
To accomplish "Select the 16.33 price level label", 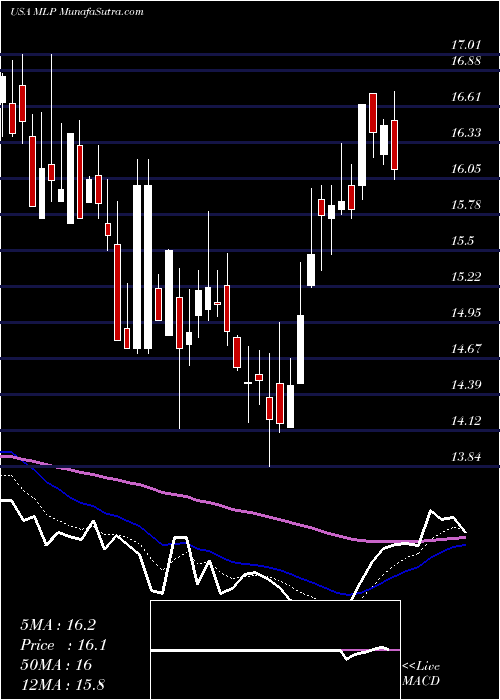I will (466, 133).
